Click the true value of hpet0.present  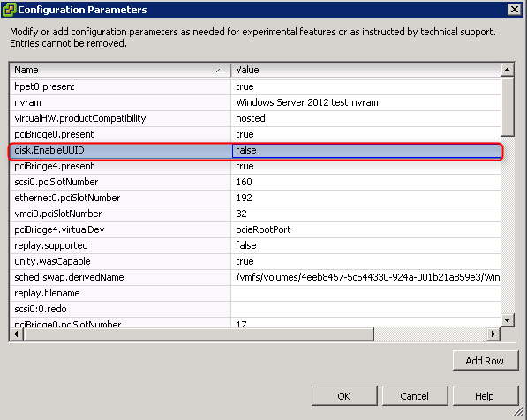[x=366, y=86]
